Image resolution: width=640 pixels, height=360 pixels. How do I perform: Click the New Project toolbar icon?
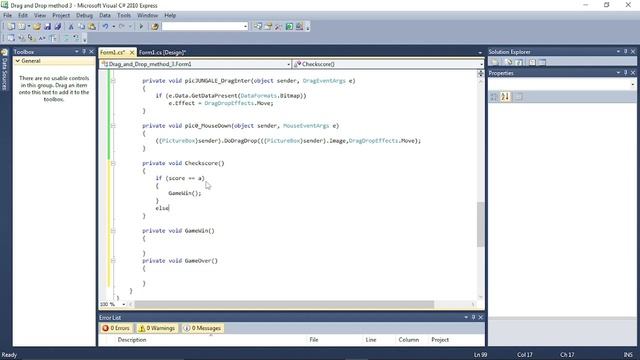coord(11,27)
